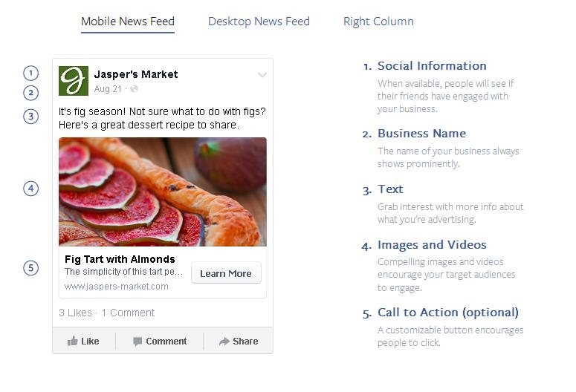The height and width of the screenshot is (392, 576).
Task: Select the Mobile News Feed tab
Action: point(128,22)
